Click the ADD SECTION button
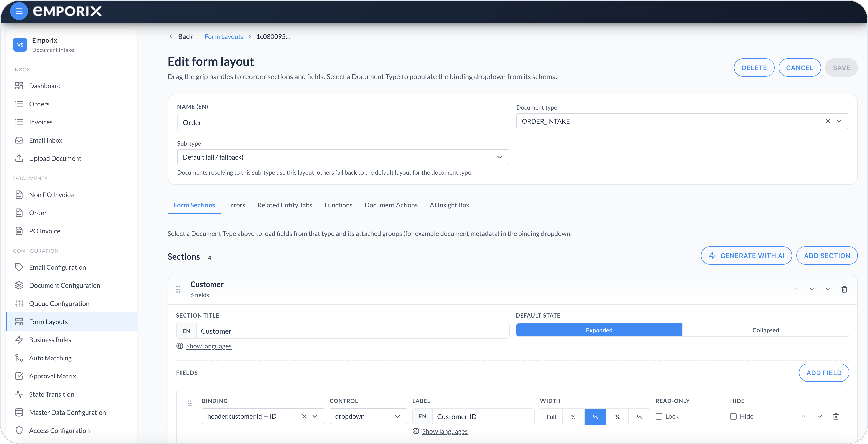868x444 pixels. (826, 256)
